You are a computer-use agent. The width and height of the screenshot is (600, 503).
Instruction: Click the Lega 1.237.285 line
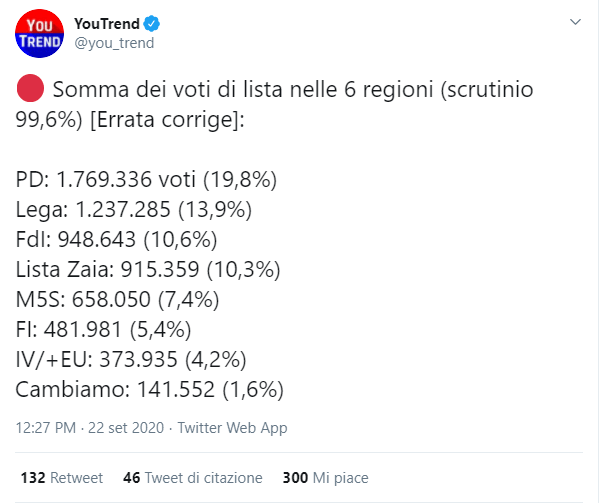pos(134,210)
